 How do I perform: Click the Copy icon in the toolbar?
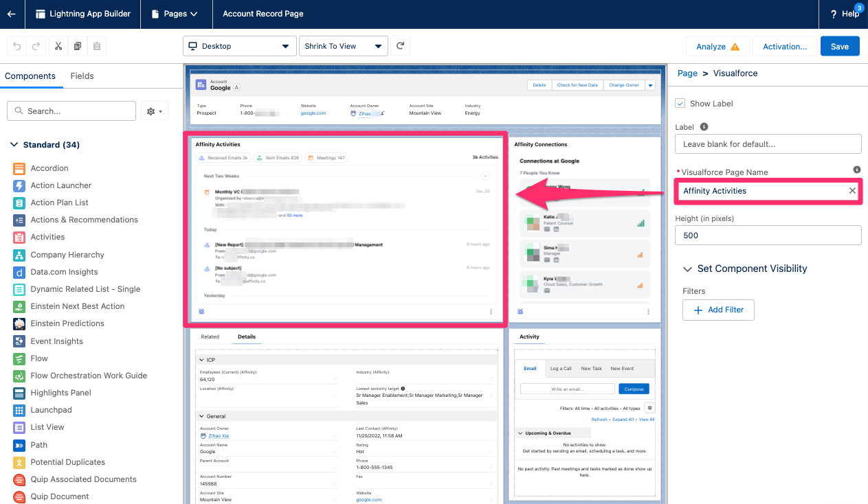click(77, 46)
